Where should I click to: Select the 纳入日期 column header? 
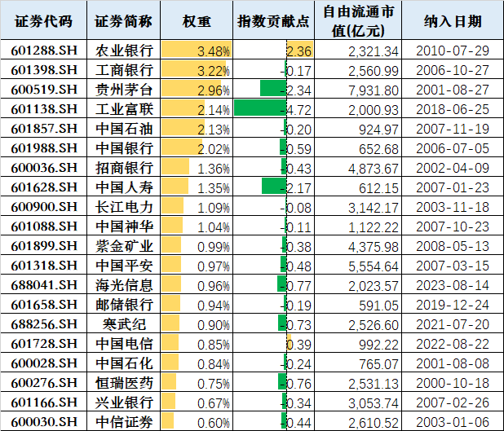point(453,20)
